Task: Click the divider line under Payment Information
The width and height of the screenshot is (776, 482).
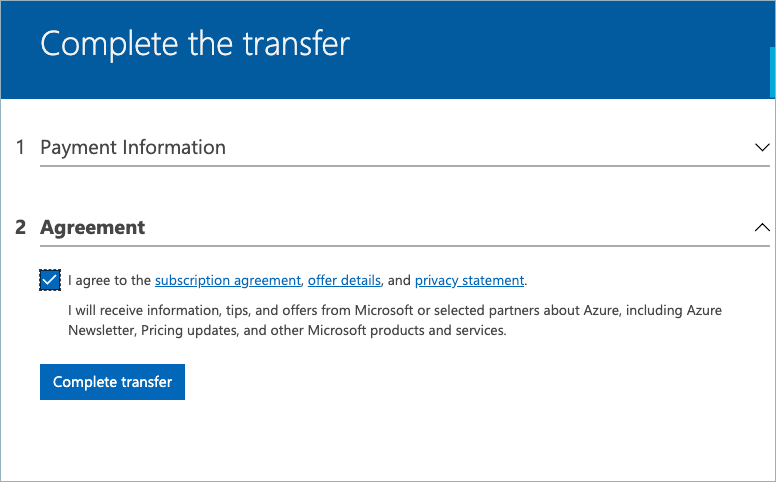Action: pos(400,165)
